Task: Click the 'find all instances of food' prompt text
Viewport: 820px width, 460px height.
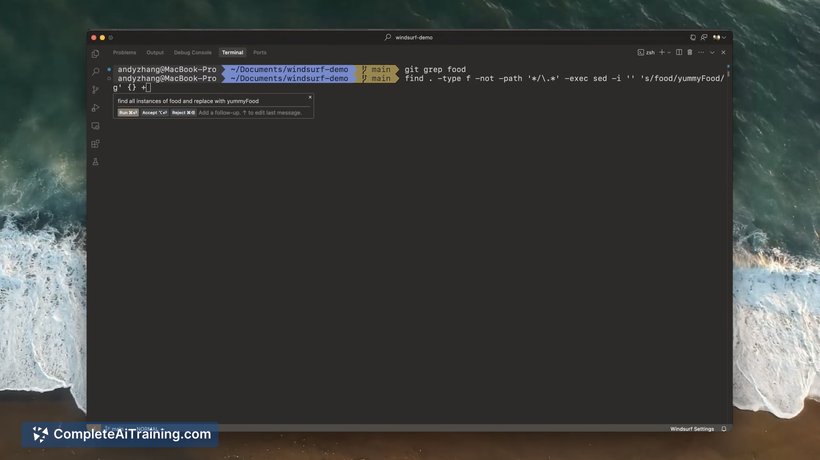Action: click(x=188, y=101)
